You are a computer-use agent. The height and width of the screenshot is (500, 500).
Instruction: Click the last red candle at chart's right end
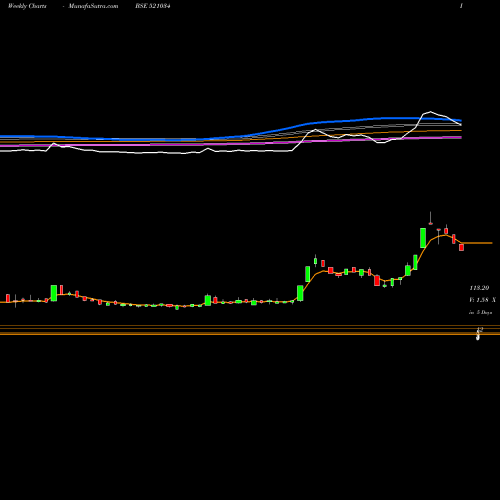coord(461,247)
